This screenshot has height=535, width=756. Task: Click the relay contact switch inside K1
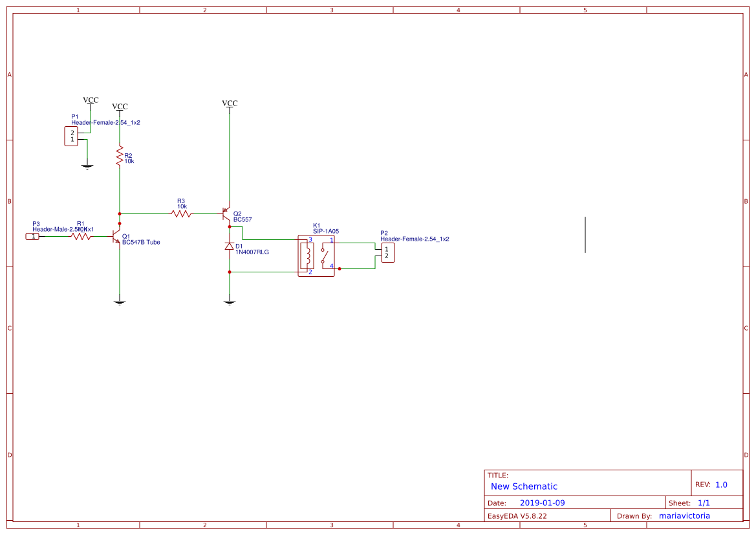[x=325, y=252]
